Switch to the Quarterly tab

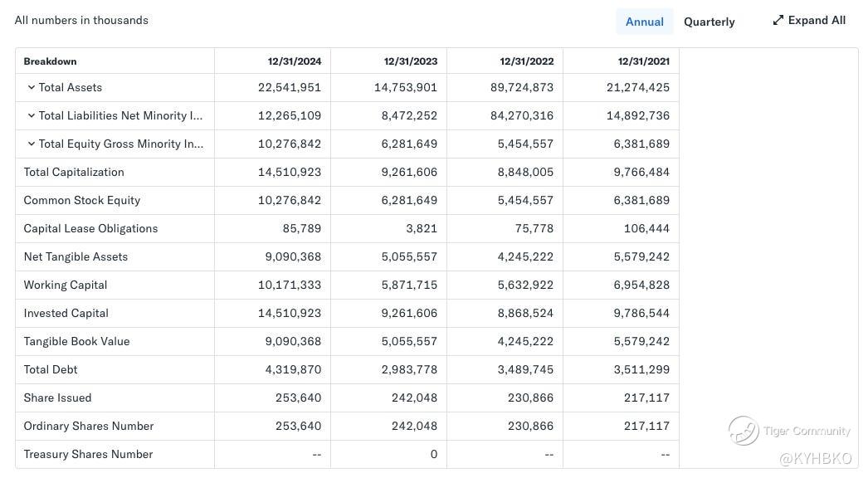point(709,22)
